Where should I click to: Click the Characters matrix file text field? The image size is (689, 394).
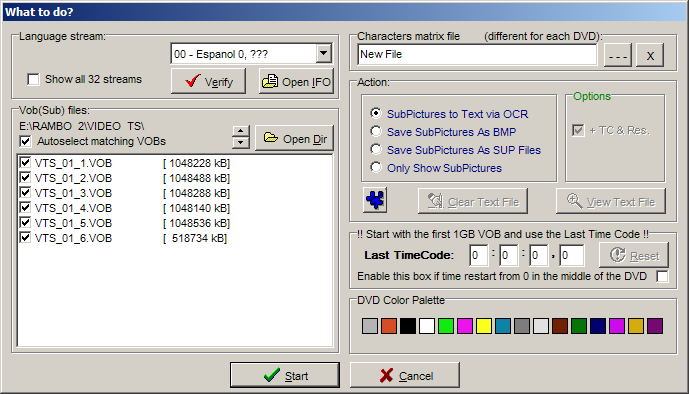(x=477, y=54)
